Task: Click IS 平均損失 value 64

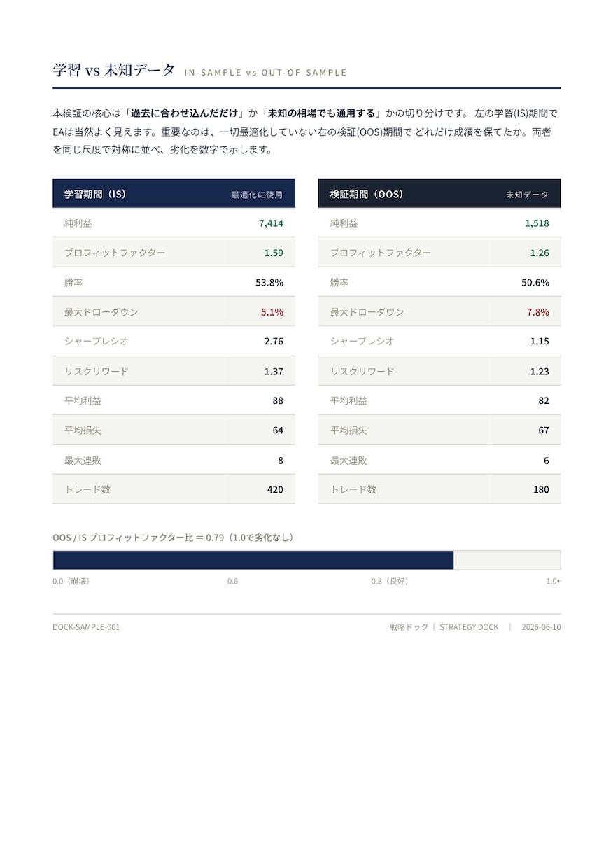Action: click(x=278, y=430)
